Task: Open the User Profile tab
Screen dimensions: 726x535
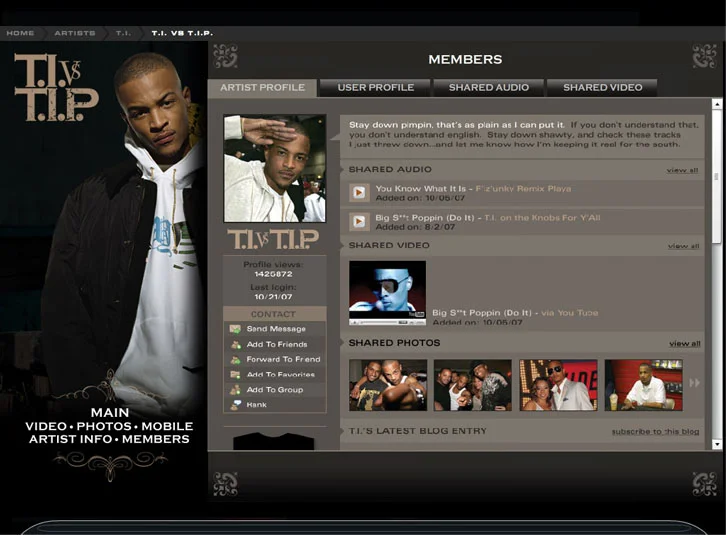Action: 376,88
